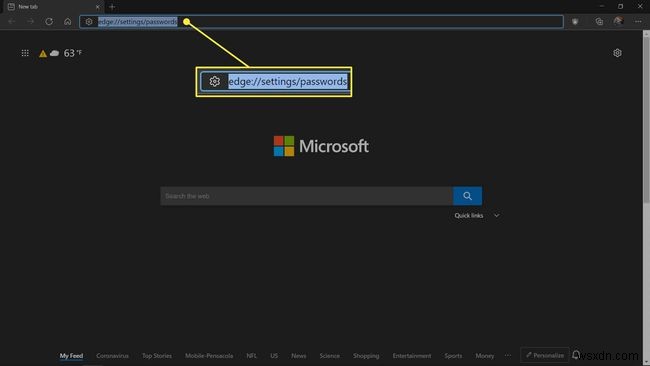The image size is (650, 366).
Task: Click the Search the web box
Action: pos(306,196)
